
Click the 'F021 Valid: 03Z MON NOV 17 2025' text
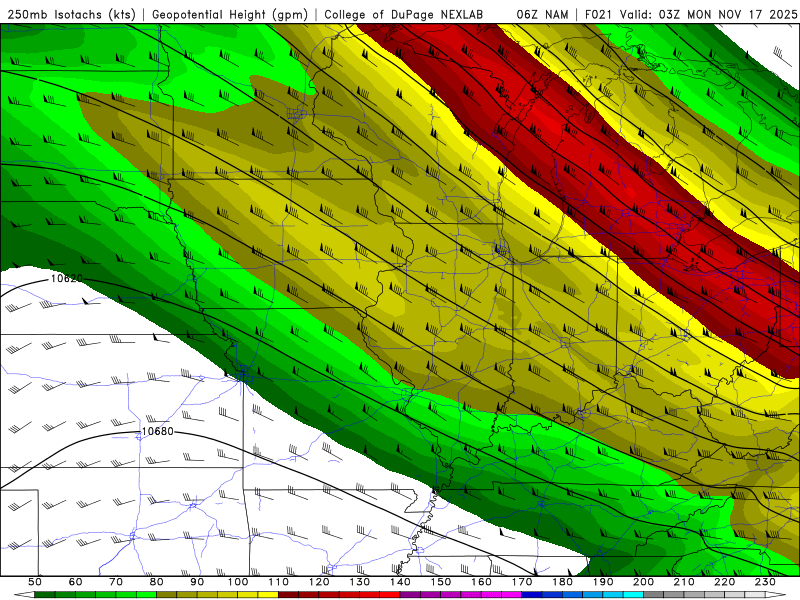pos(691,14)
